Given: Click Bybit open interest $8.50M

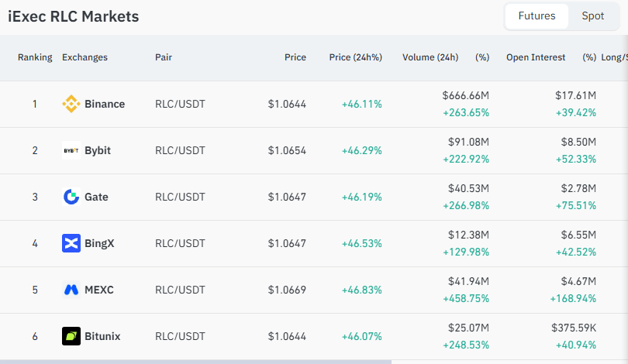Looking at the screenshot, I should [578, 142].
